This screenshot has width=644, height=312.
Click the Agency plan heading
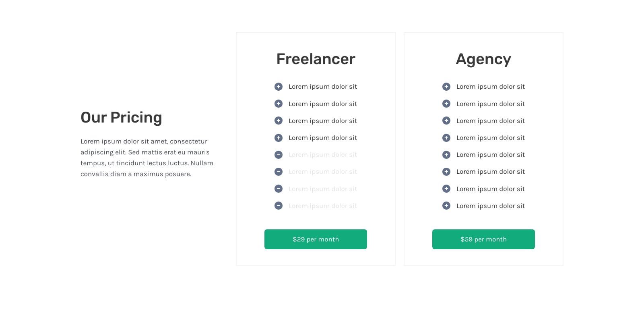click(483, 59)
